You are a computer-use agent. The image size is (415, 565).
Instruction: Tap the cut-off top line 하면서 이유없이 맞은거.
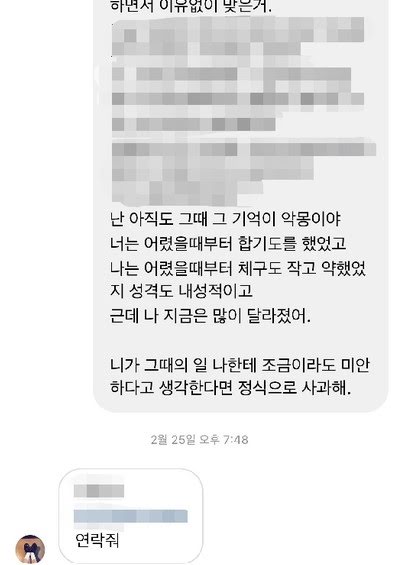[x=191, y=6]
